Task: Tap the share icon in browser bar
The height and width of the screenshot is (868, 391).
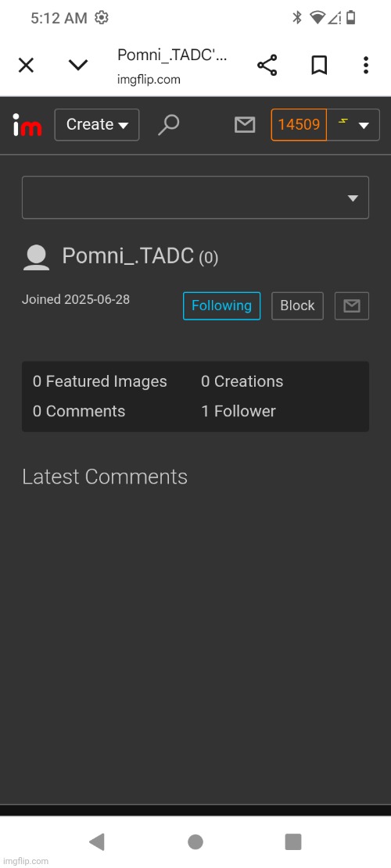Action: (267, 66)
